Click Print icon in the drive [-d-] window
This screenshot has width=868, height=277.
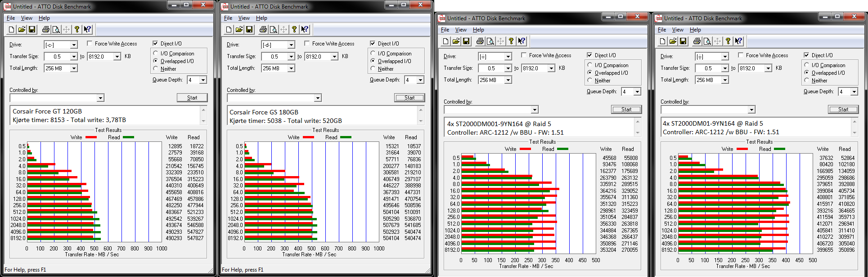click(263, 30)
